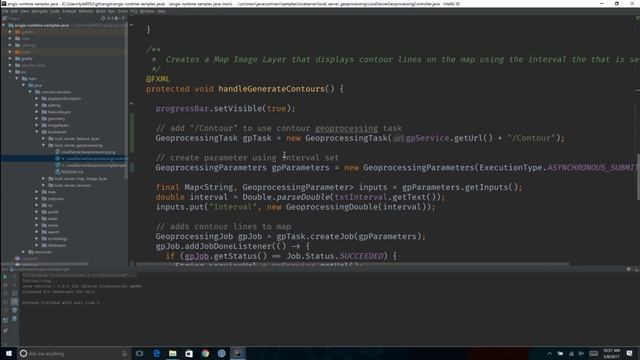Open the volume control in tray
The width and height of the screenshot is (640, 360).
click(581, 353)
